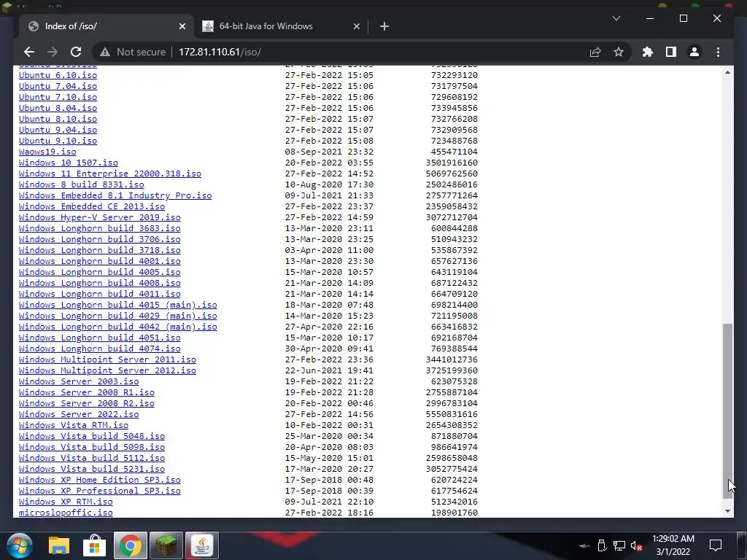The width and height of the screenshot is (747, 560).
Task: Download Ubuntu_6.10.iso
Action: click(x=58, y=75)
